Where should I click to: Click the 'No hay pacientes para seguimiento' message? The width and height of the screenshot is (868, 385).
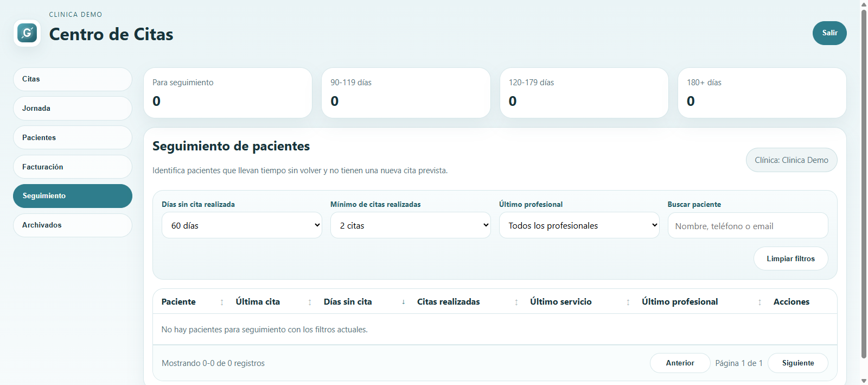265,330
